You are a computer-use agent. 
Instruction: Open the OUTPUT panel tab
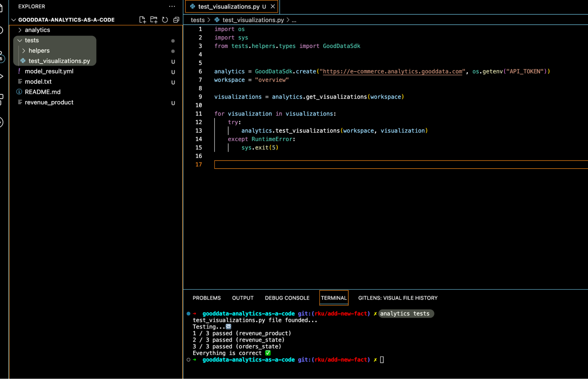(243, 298)
